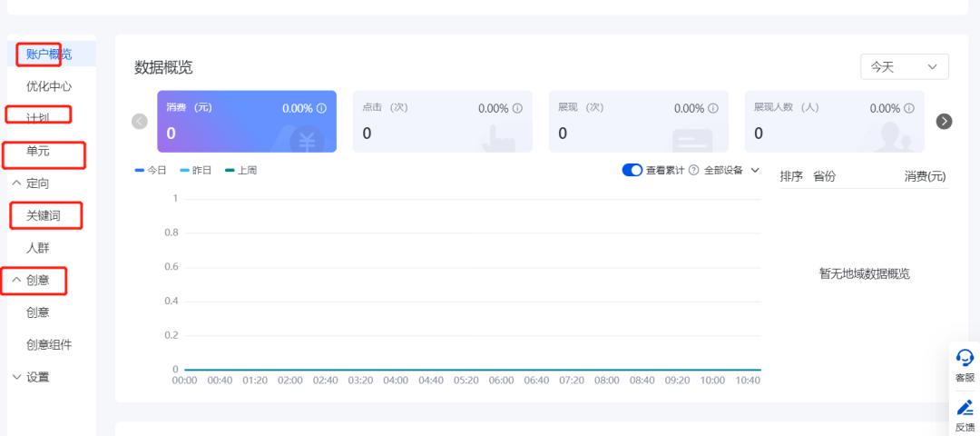Click info icon on 消费 (元) card
Viewport: 980px width, 436px height.
(321, 108)
